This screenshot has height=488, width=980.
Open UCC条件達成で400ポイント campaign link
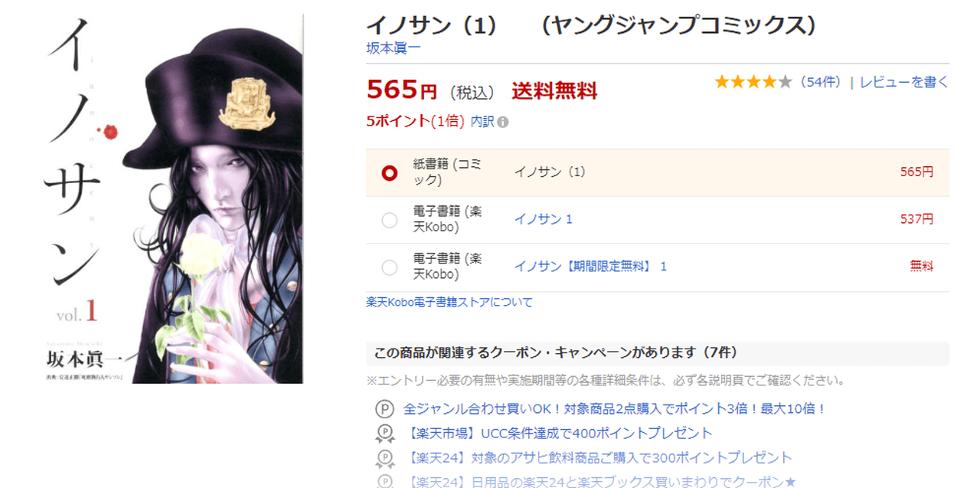coord(558,434)
